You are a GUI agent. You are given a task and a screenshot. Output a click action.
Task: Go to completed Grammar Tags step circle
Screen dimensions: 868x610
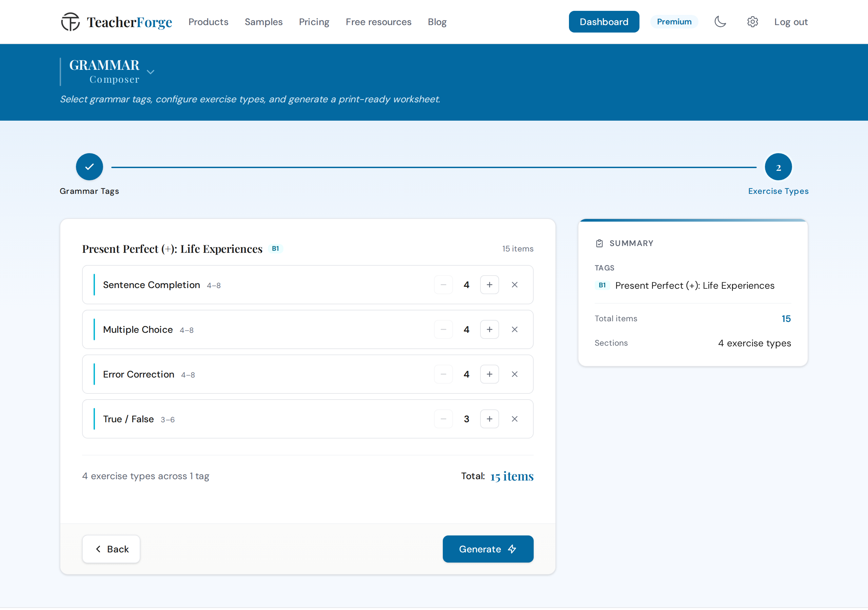(89, 167)
